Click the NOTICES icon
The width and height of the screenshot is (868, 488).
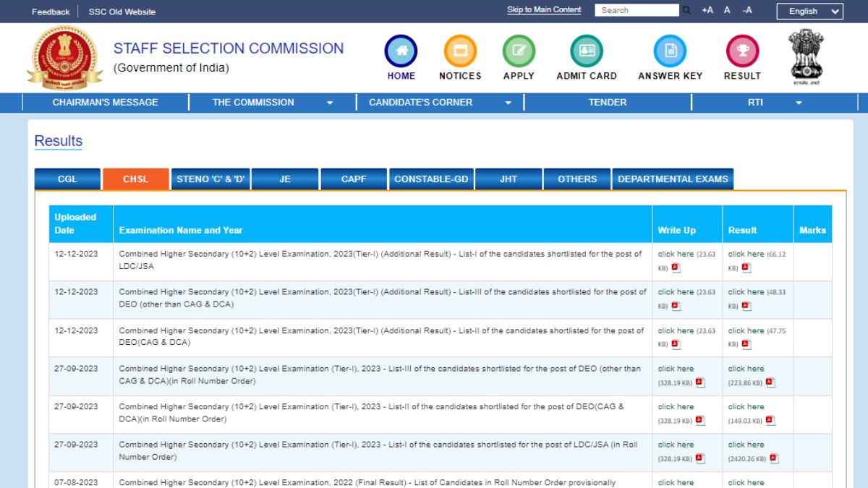tap(460, 51)
